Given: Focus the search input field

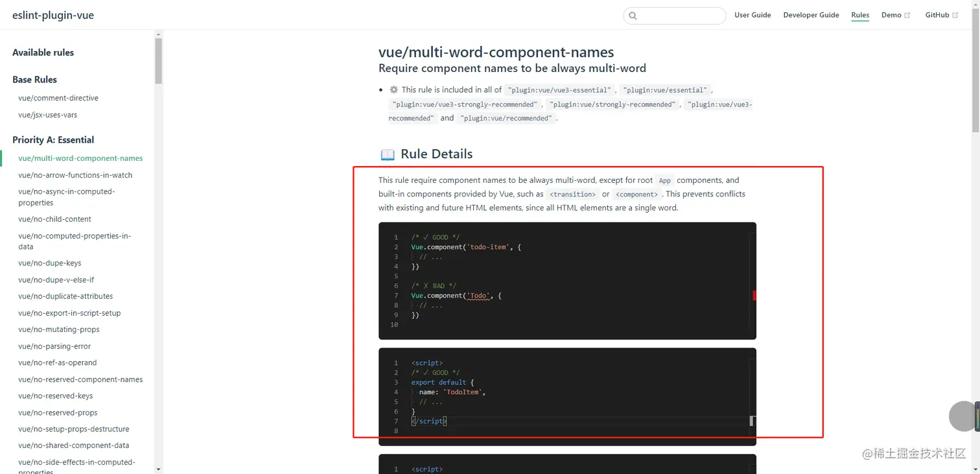Looking at the screenshot, I should click(x=674, y=16).
